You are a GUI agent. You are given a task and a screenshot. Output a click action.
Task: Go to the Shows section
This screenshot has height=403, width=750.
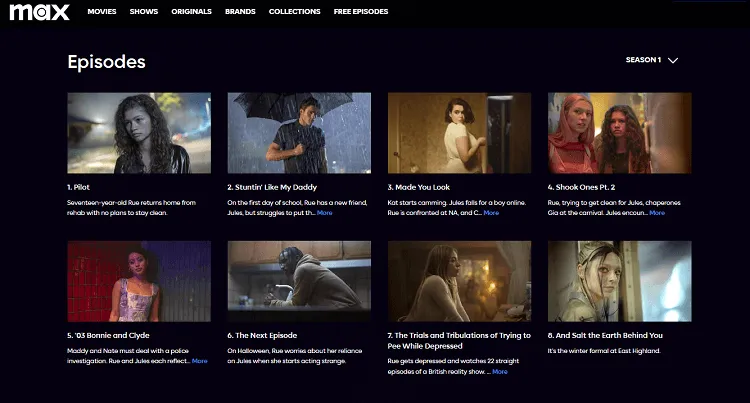[x=144, y=12]
